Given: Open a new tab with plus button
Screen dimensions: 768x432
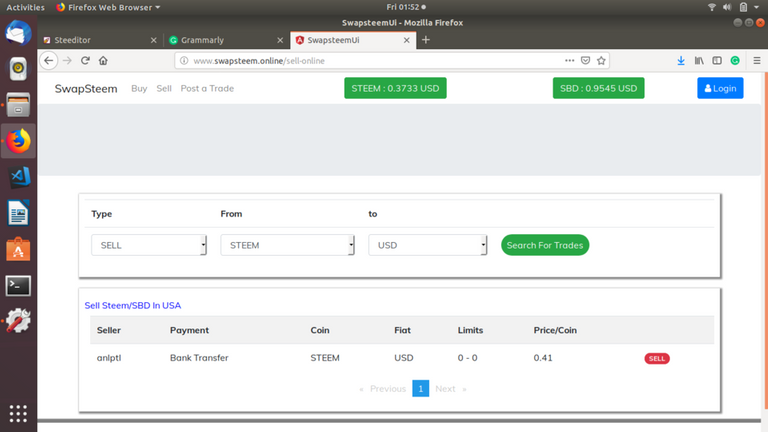Looking at the screenshot, I should 426,40.
